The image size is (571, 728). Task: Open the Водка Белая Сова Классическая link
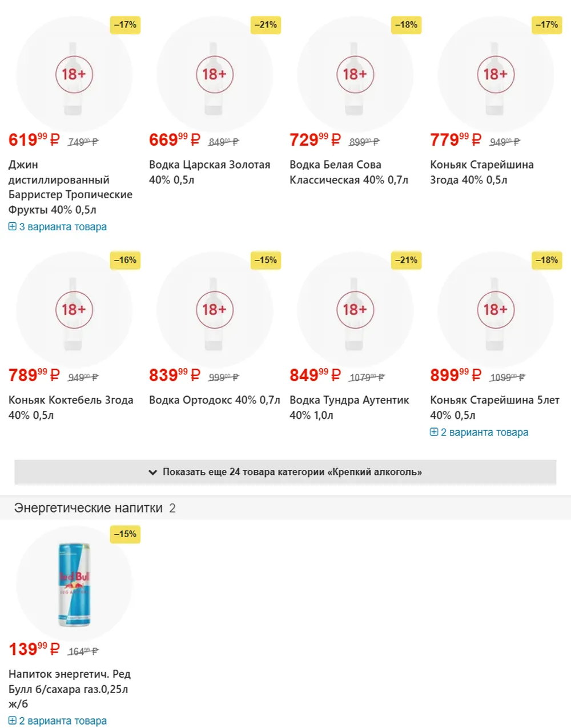349,172
